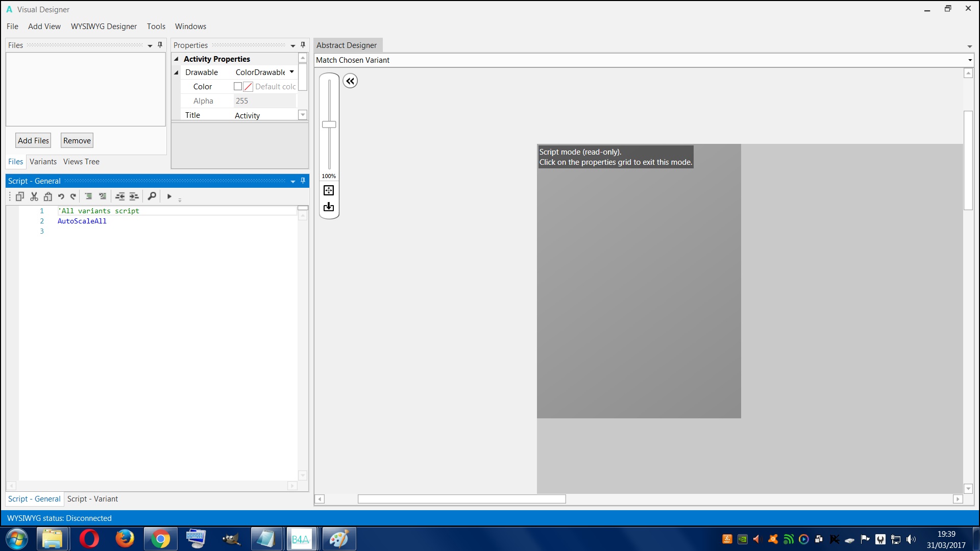Switch to the Views Tree tab

(x=81, y=162)
